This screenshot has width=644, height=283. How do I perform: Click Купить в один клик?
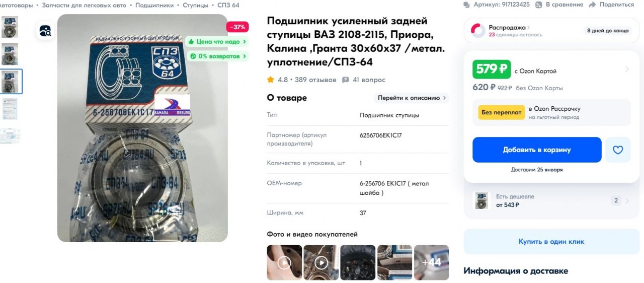tap(551, 242)
